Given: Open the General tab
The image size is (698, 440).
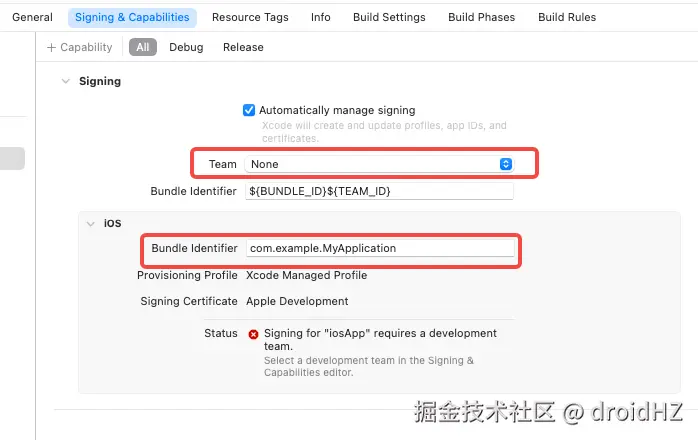Looking at the screenshot, I should [x=32, y=17].
